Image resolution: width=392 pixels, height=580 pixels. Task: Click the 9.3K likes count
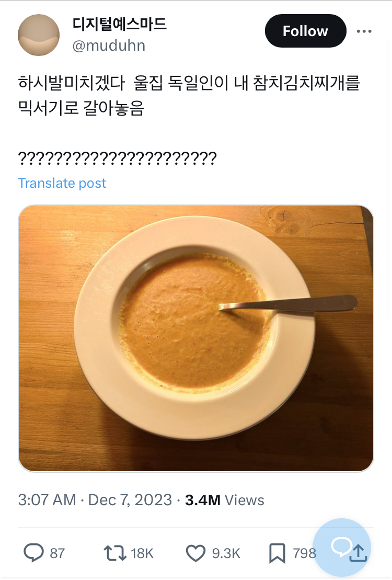tap(226, 553)
